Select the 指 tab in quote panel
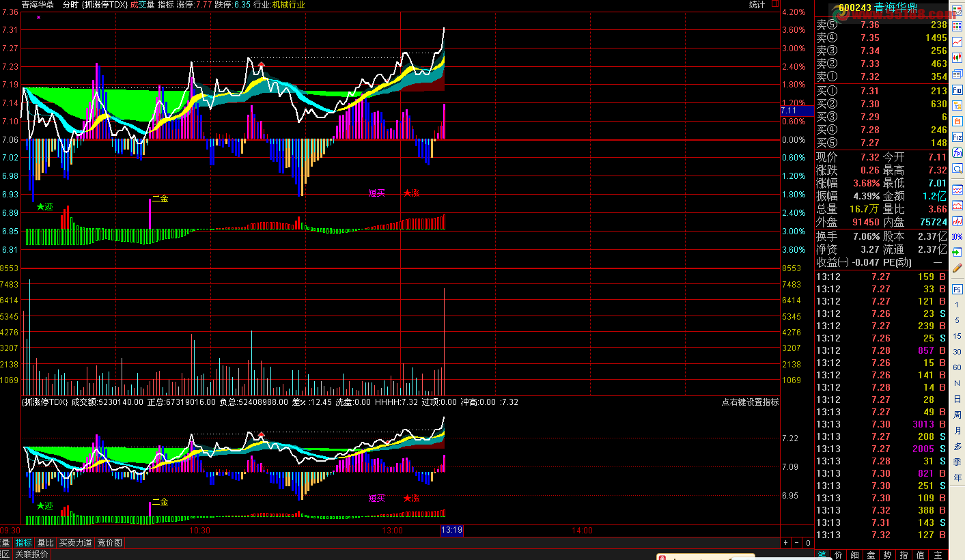The width and height of the screenshot is (965, 560). coord(904,555)
